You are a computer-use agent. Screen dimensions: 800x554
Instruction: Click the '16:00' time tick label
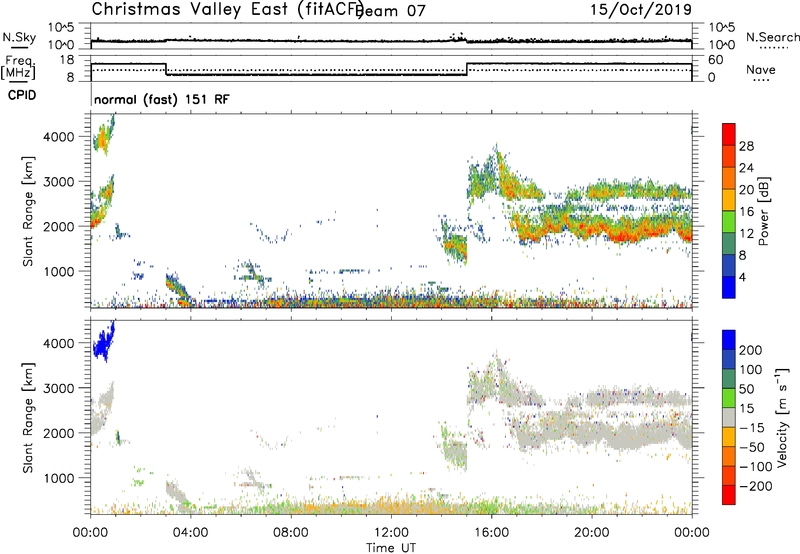click(491, 533)
